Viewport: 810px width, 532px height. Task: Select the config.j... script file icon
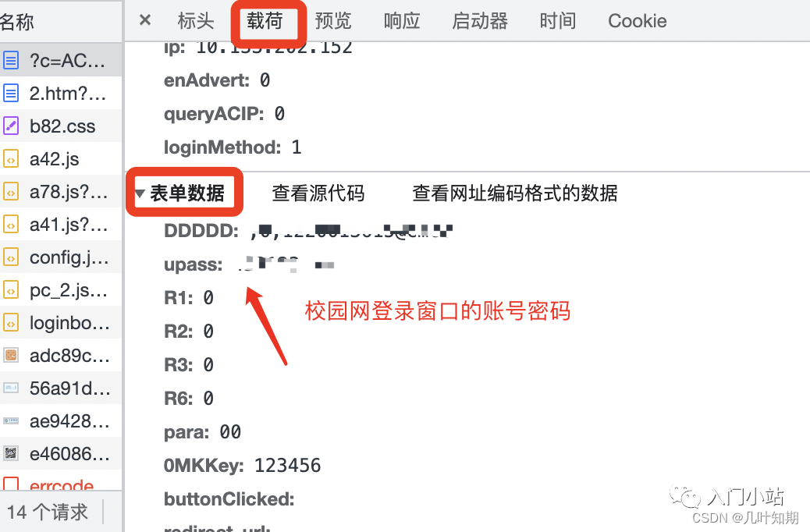click(11, 257)
